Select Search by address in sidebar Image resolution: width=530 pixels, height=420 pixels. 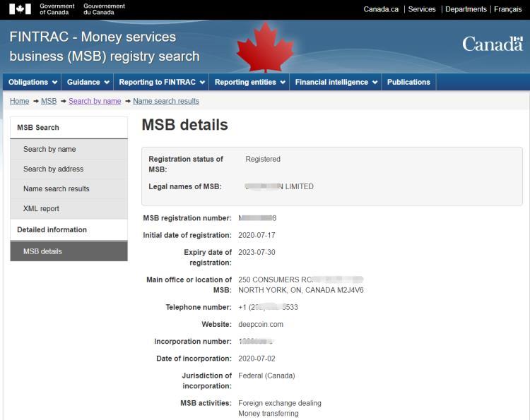click(69, 169)
